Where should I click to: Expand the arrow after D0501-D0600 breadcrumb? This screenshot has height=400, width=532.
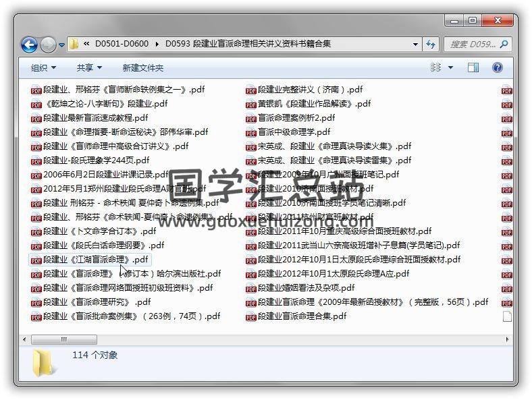point(157,44)
